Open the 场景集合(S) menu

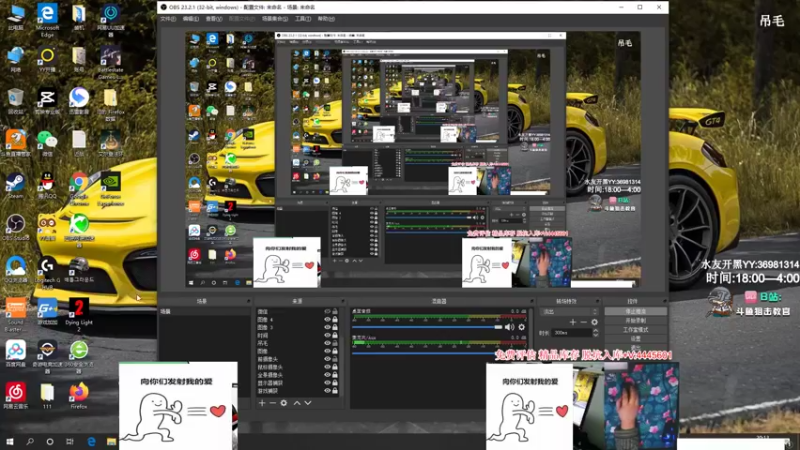[274, 19]
